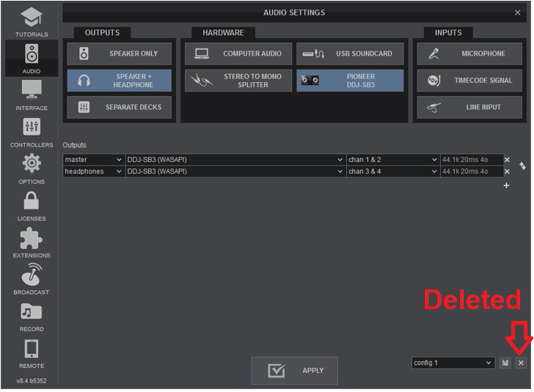This screenshot has height=392, width=534.
Task: Open master row DDJ-SB3 (WASAPI) device dropdown
Action: (x=235, y=160)
